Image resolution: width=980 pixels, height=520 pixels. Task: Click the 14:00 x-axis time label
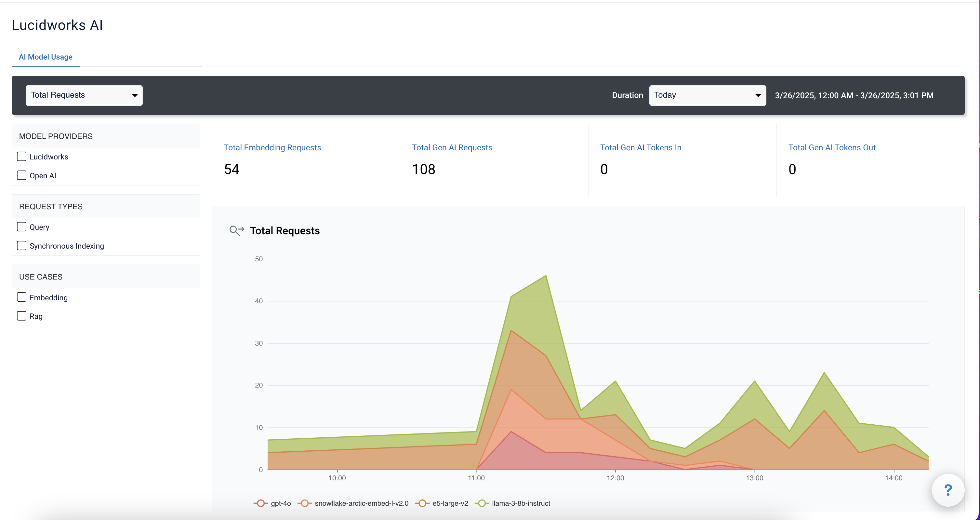click(894, 478)
